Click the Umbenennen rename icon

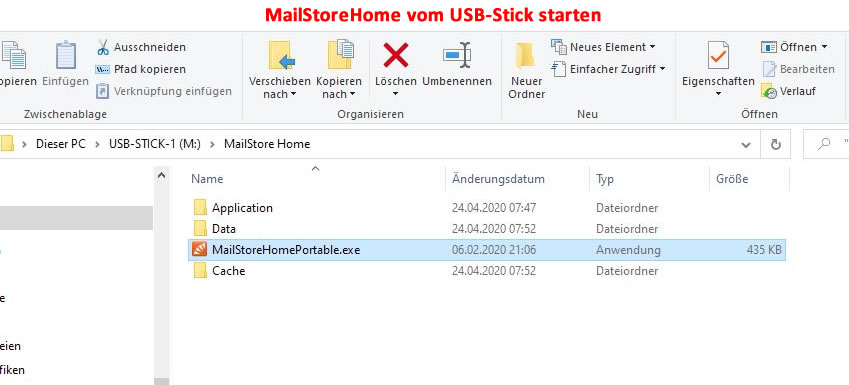click(457, 55)
